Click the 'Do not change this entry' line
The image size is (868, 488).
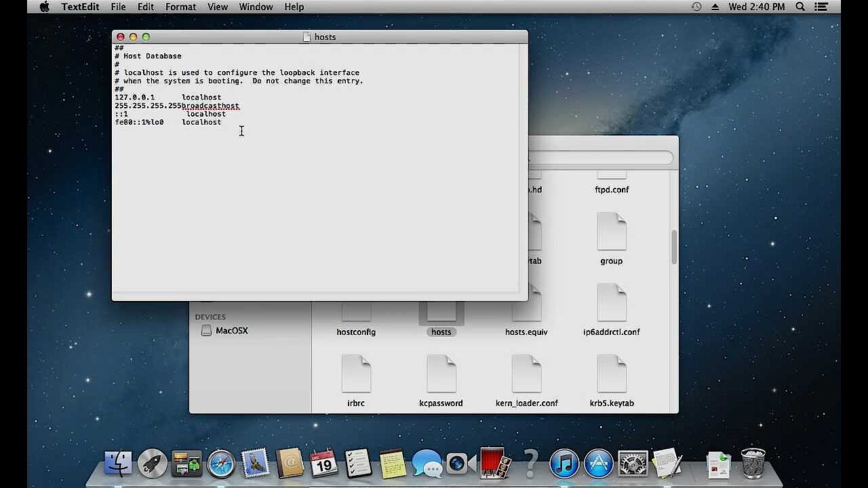tap(239, 81)
